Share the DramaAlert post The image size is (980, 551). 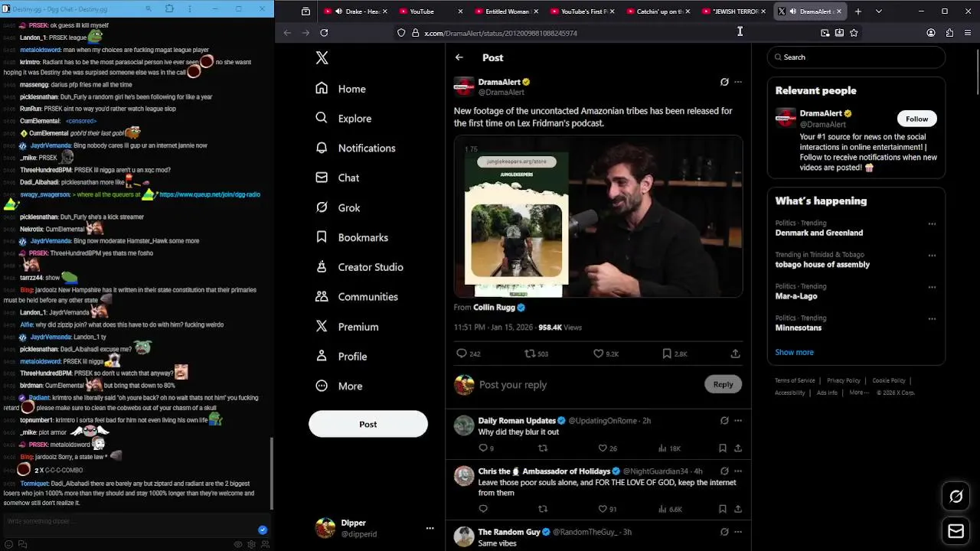click(x=735, y=354)
